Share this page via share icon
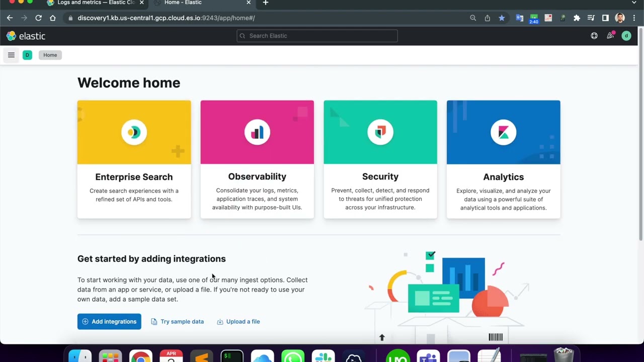This screenshot has width=644, height=362. [487, 18]
